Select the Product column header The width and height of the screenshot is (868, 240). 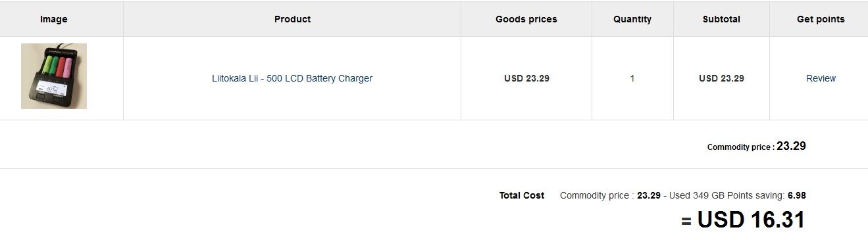[x=292, y=19]
